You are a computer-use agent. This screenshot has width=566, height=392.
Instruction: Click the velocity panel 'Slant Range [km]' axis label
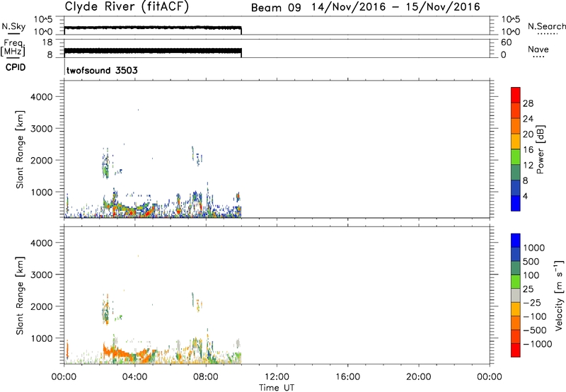pyautogui.click(x=20, y=296)
